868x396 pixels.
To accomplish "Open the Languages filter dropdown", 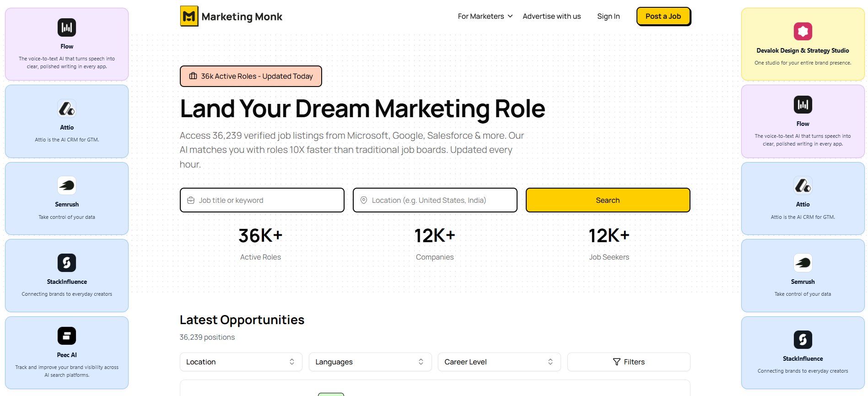I will pyautogui.click(x=370, y=362).
